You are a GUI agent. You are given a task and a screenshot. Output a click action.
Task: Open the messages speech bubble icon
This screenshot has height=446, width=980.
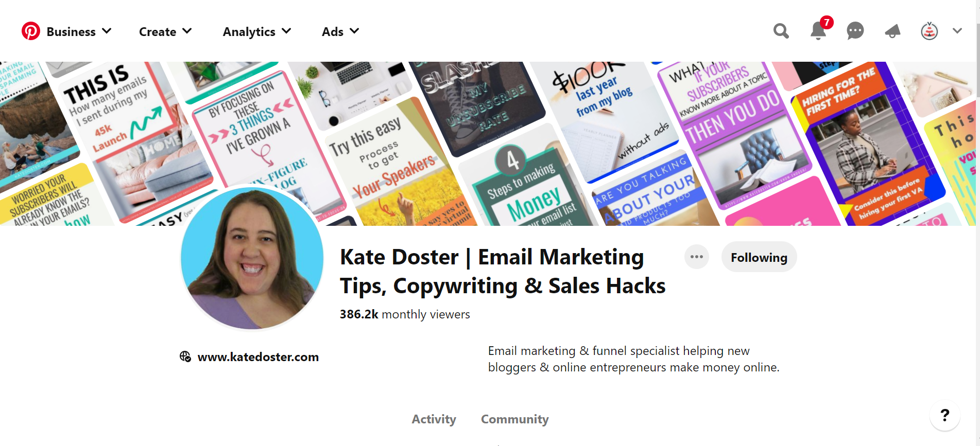[855, 31]
